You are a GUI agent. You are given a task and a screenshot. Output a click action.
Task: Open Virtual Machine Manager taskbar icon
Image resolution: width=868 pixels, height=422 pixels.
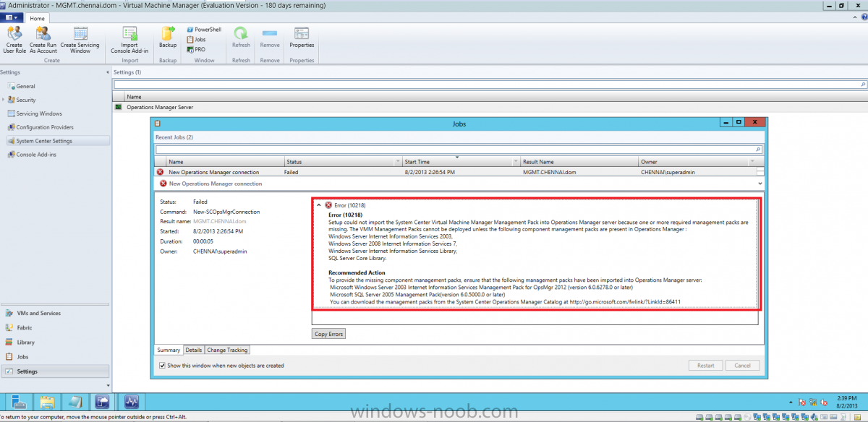tap(103, 402)
